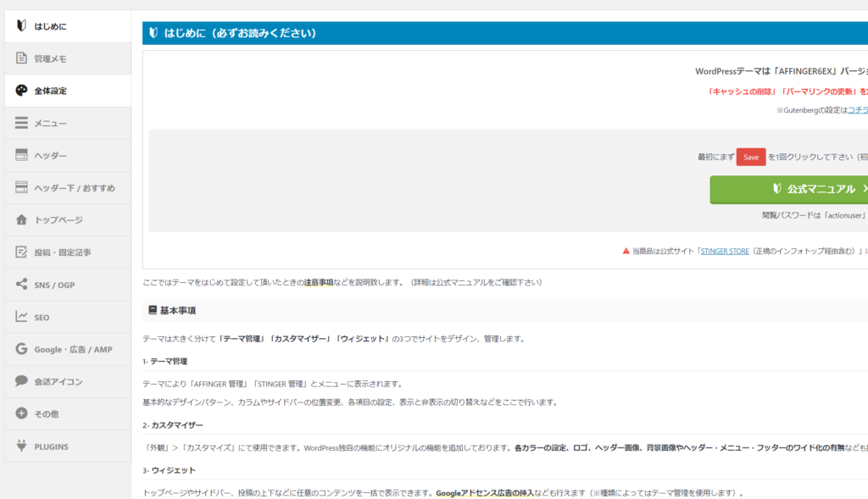Click the header layout icon for ヘッダー

(x=21, y=155)
